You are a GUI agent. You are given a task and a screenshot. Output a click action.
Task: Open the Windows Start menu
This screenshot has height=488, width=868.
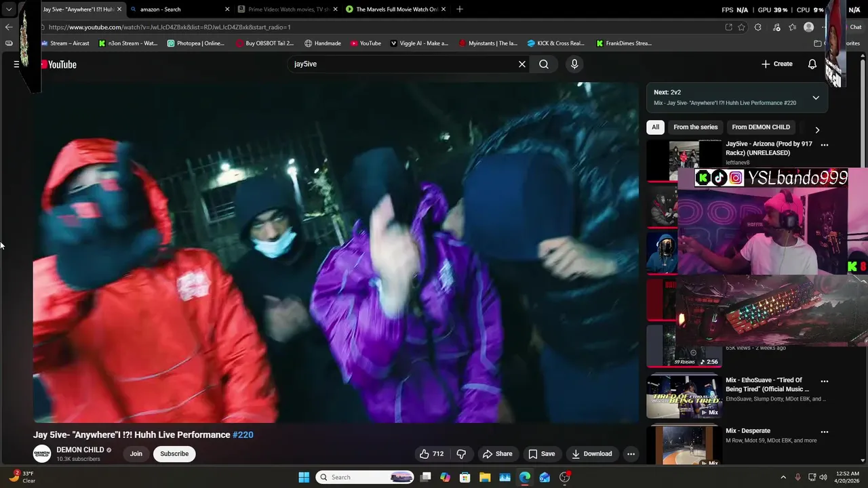(x=304, y=477)
